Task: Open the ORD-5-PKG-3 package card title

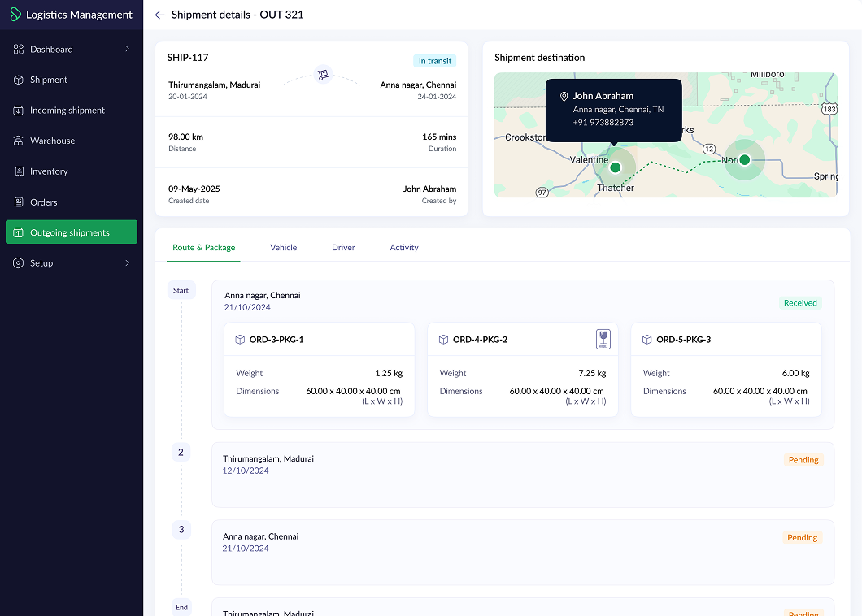Action: pos(683,340)
